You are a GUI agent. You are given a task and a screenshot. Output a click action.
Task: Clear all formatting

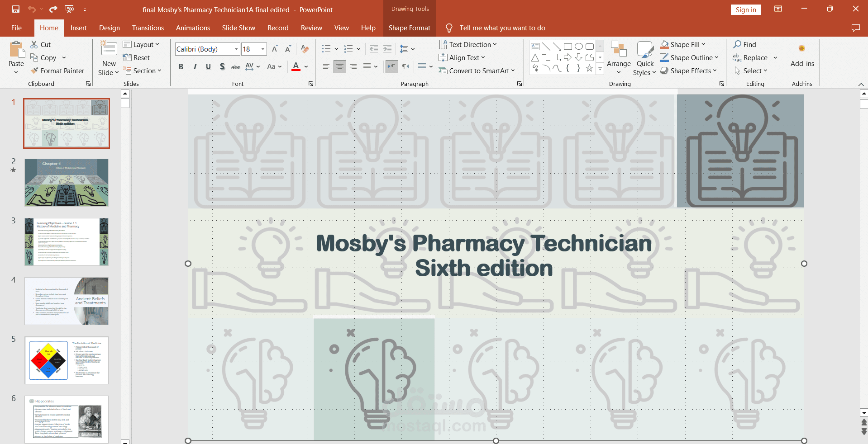click(305, 49)
